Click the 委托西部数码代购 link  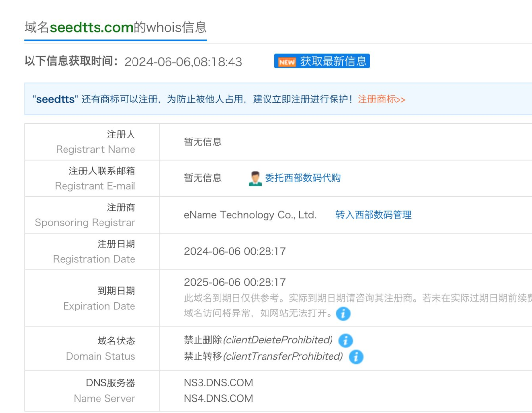[x=302, y=178]
